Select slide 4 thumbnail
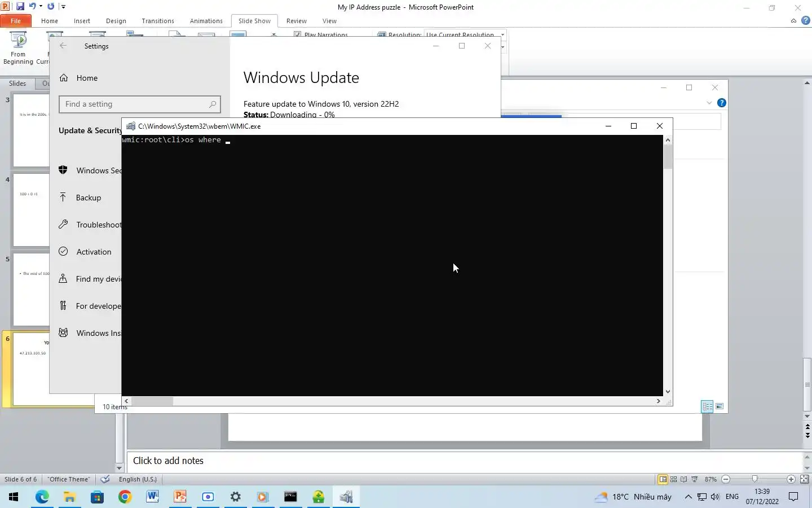The width and height of the screenshot is (812, 508). pos(31,210)
